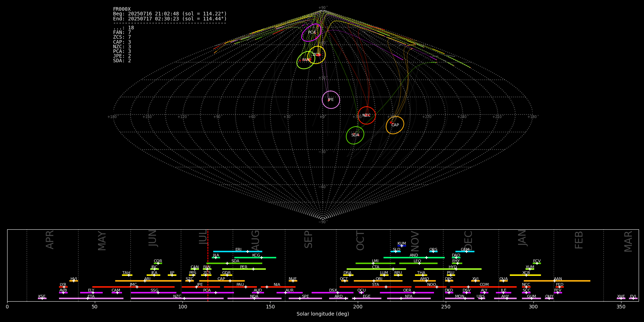Select the yellow ZCS radiant circle on map
The width and height of the screenshot is (644, 322).
pos(317,55)
